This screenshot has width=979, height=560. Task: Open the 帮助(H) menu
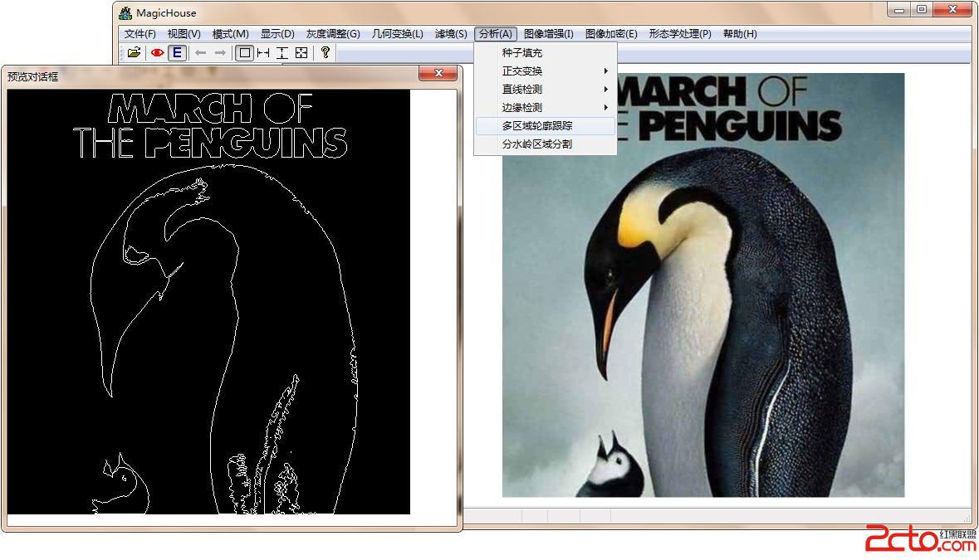pyautogui.click(x=740, y=34)
